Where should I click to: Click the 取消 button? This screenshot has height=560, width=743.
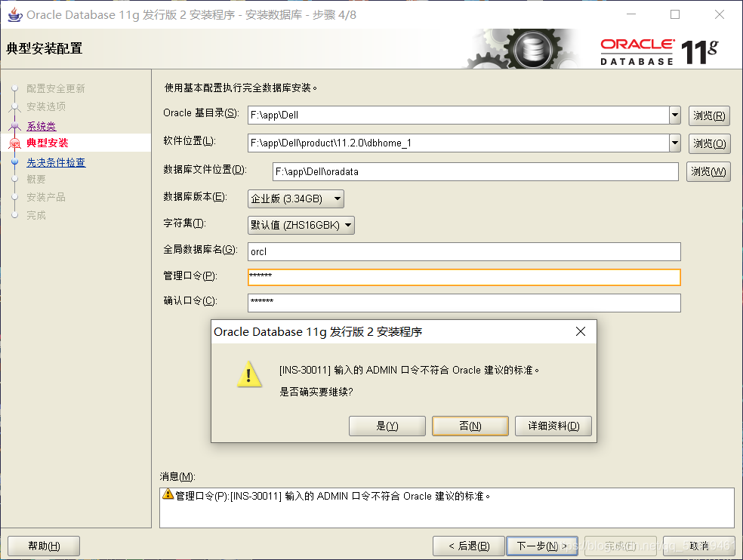[x=699, y=546]
